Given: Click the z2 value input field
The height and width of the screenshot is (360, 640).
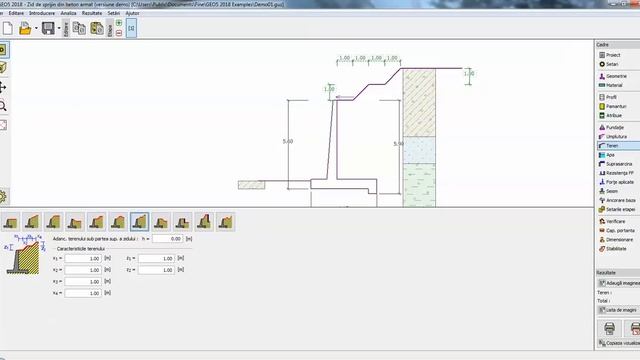Looking at the screenshot, I should click(x=156, y=270).
